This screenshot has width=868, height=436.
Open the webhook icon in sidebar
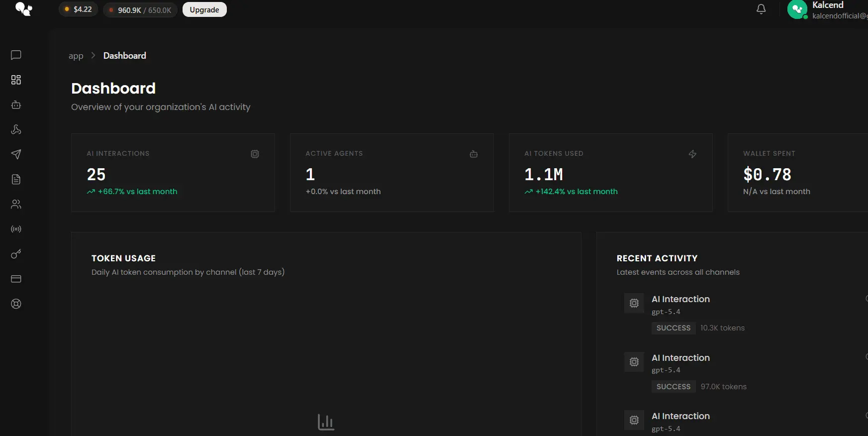[x=16, y=129]
